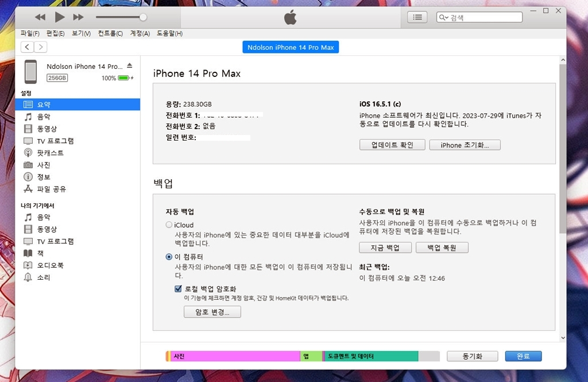Click the battery charge indicator icon
Image resolution: width=588 pixels, height=382 pixels.
point(125,78)
